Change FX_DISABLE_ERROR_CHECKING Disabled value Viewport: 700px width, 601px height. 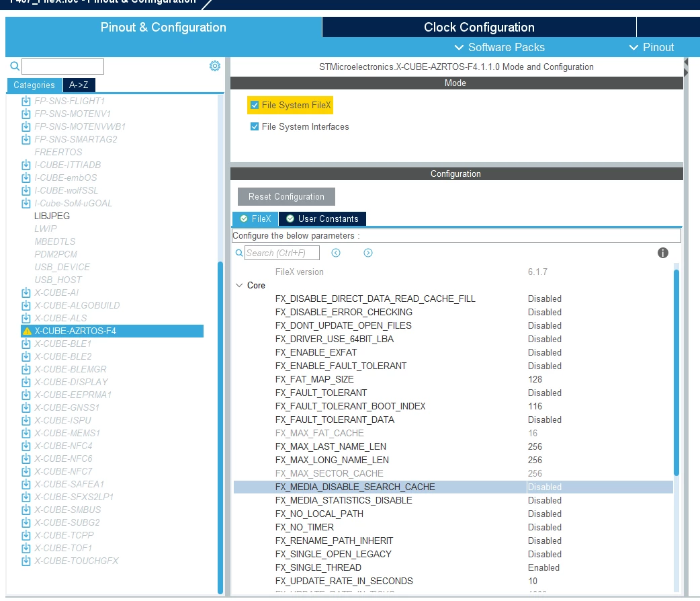point(545,313)
